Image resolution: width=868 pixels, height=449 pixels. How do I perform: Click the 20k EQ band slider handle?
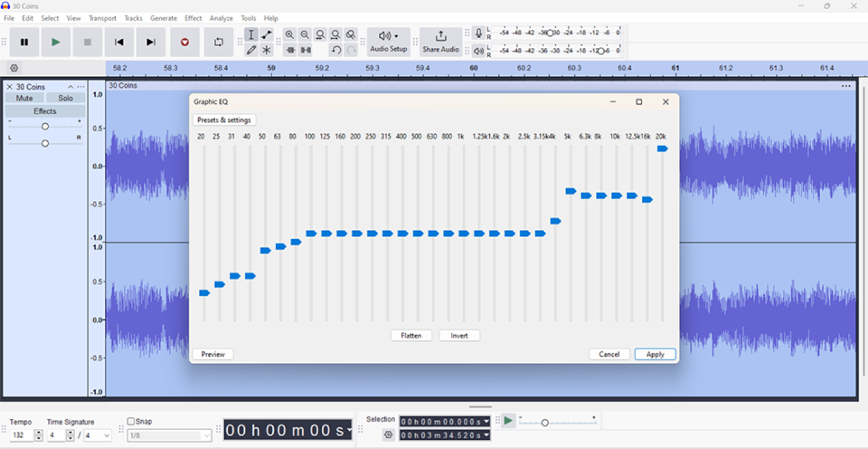pyautogui.click(x=663, y=149)
